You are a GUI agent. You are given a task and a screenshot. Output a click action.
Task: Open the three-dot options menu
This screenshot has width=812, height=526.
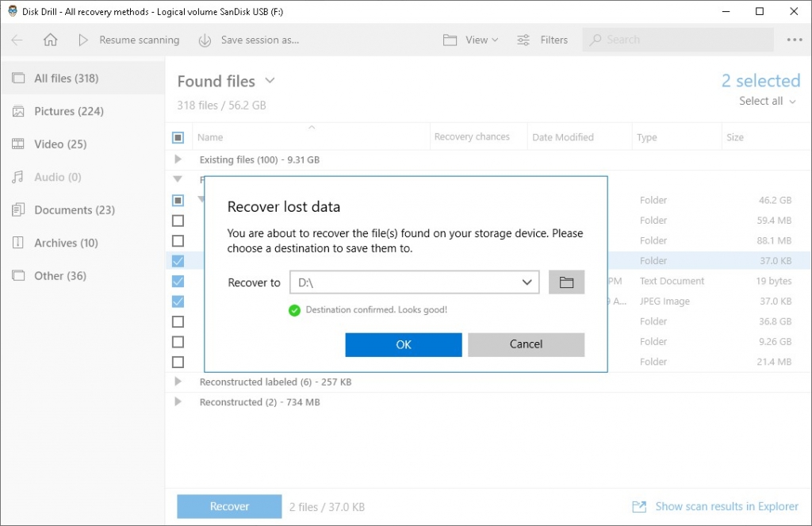(795, 40)
